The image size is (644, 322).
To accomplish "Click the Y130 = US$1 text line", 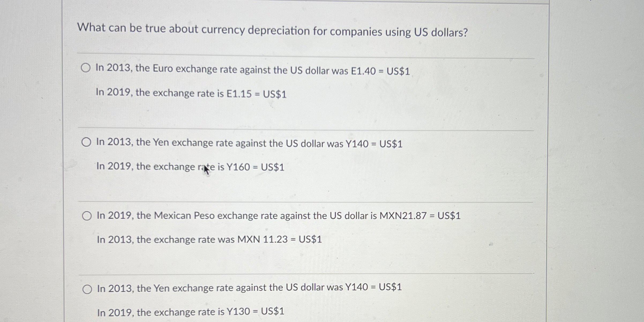I will 190,312.
